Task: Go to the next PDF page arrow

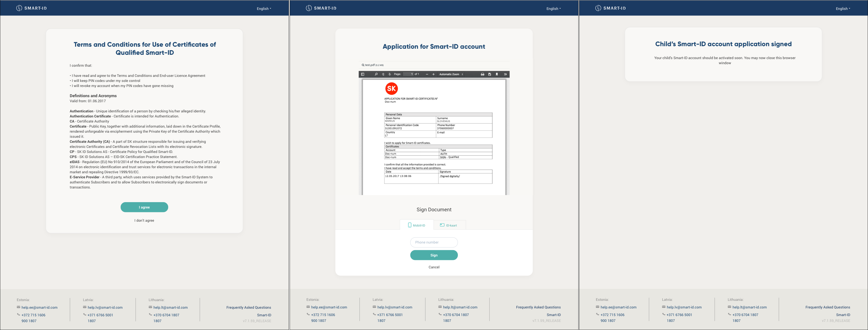Action: tap(390, 74)
